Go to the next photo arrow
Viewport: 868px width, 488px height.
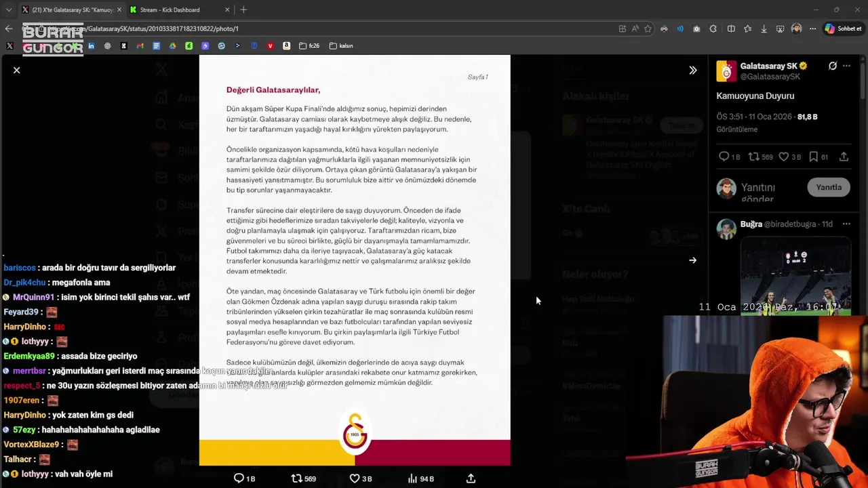692,260
